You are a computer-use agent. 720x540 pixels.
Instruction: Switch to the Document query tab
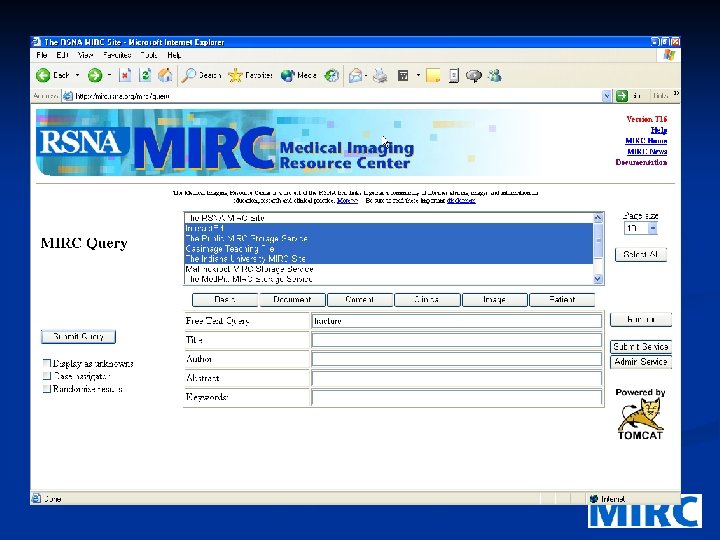point(292,299)
